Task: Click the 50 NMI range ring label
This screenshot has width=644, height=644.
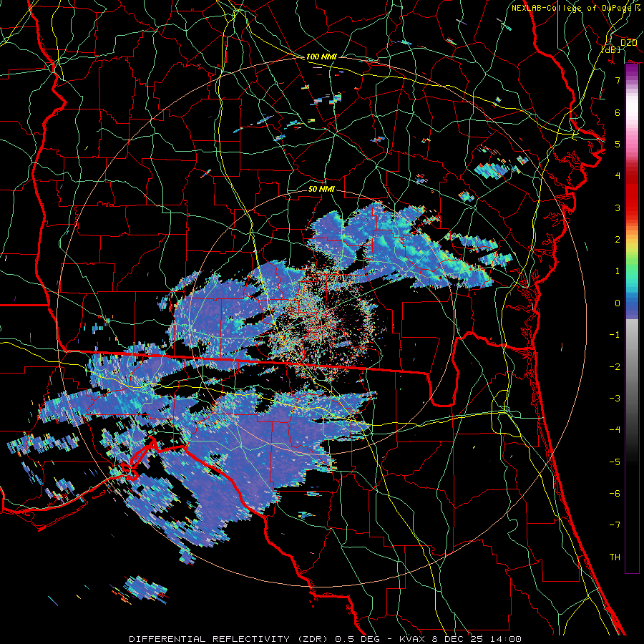Action: pos(321,189)
